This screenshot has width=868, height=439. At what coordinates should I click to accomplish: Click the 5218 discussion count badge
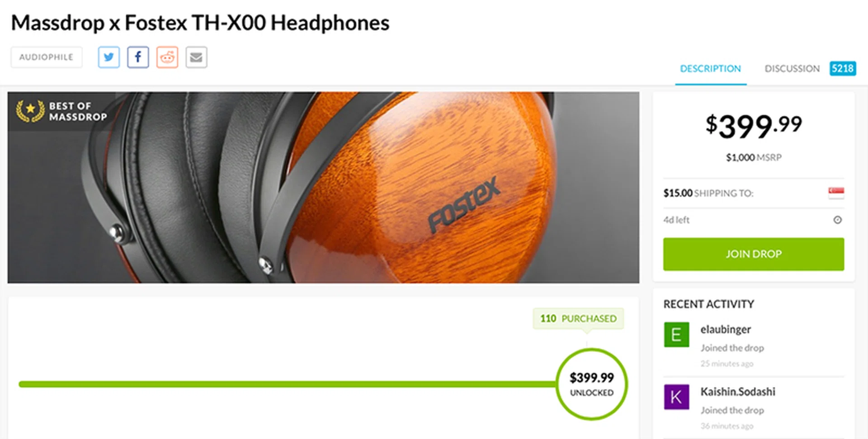(x=843, y=68)
